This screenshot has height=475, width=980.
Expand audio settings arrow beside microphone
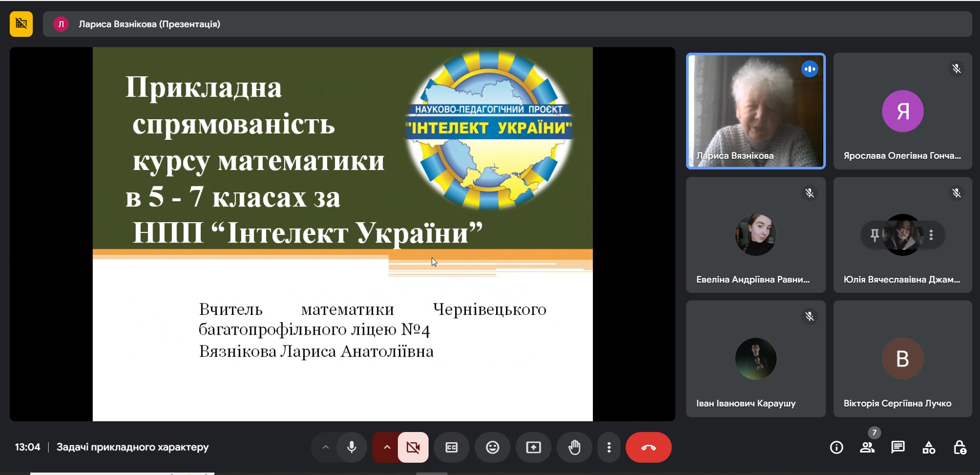pos(325,447)
